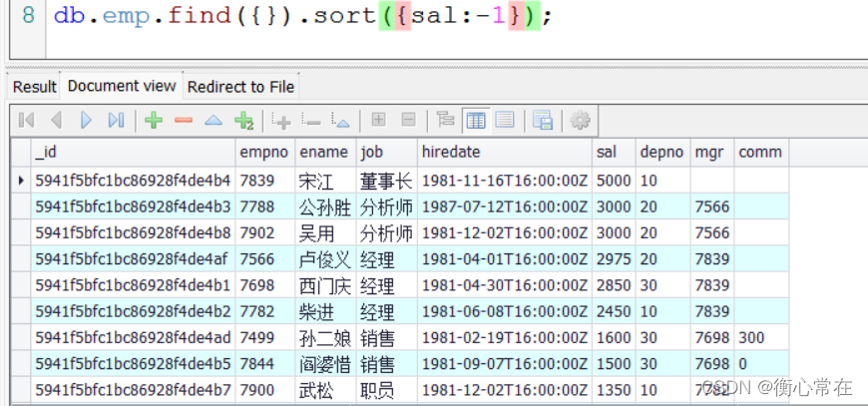Select comm cell 300

pyautogui.click(x=761, y=337)
